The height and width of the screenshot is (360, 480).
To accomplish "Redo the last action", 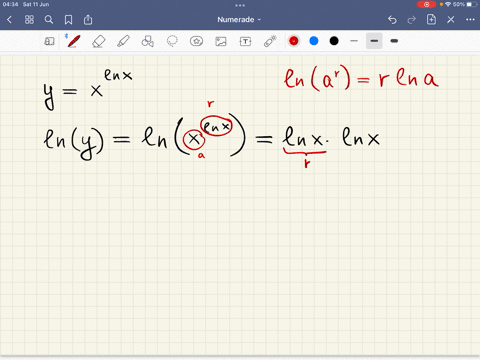I will point(412,20).
